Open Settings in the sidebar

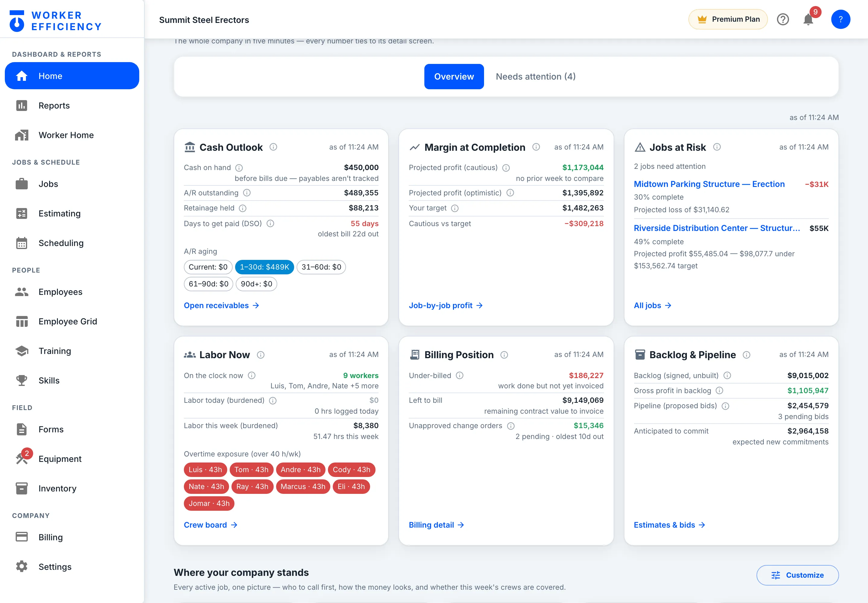[72, 567]
